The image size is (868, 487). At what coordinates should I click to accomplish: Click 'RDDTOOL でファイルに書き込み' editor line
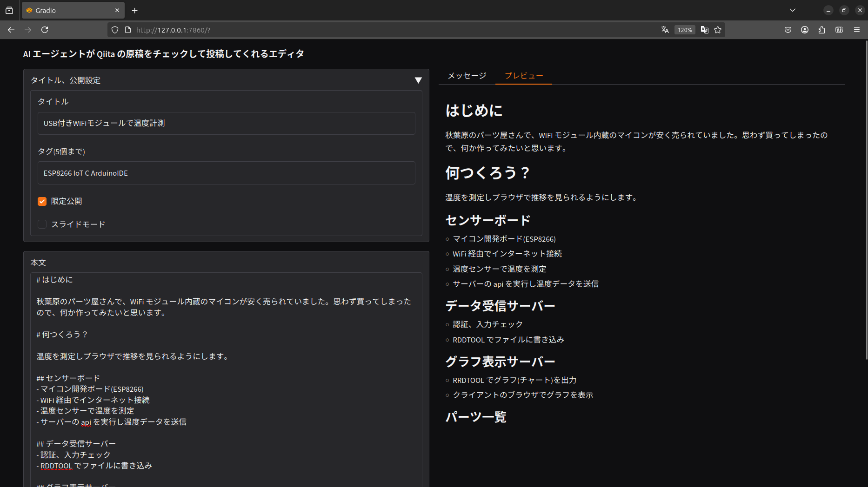tap(94, 466)
